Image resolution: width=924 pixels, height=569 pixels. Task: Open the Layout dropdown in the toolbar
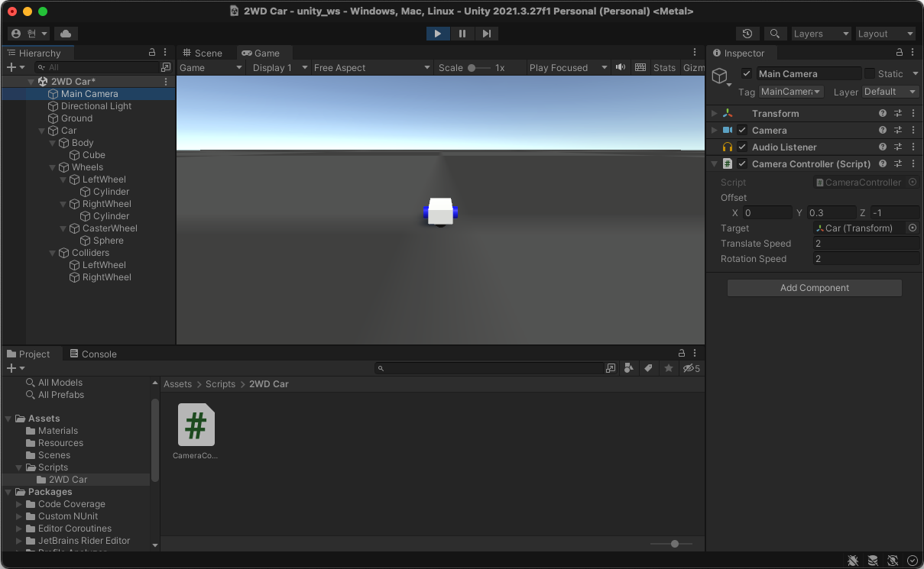tap(884, 34)
